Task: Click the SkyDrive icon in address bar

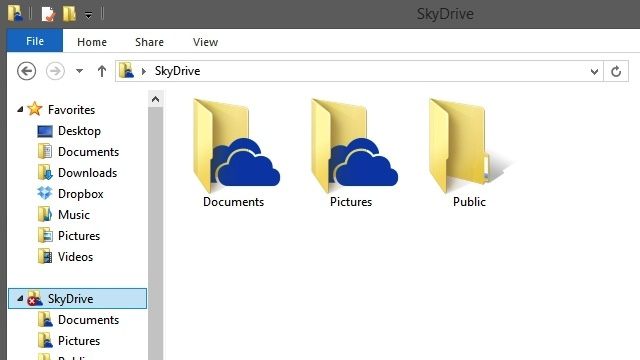Action: click(x=127, y=70)
